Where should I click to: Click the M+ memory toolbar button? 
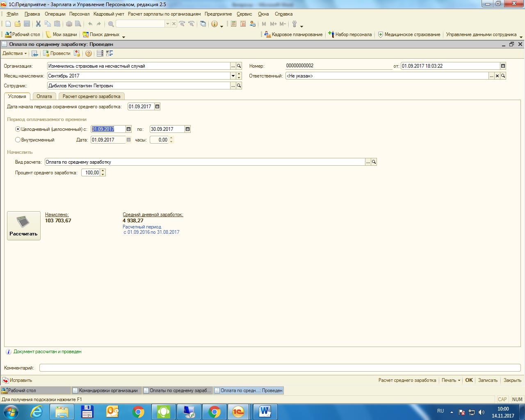coord(273,24)
